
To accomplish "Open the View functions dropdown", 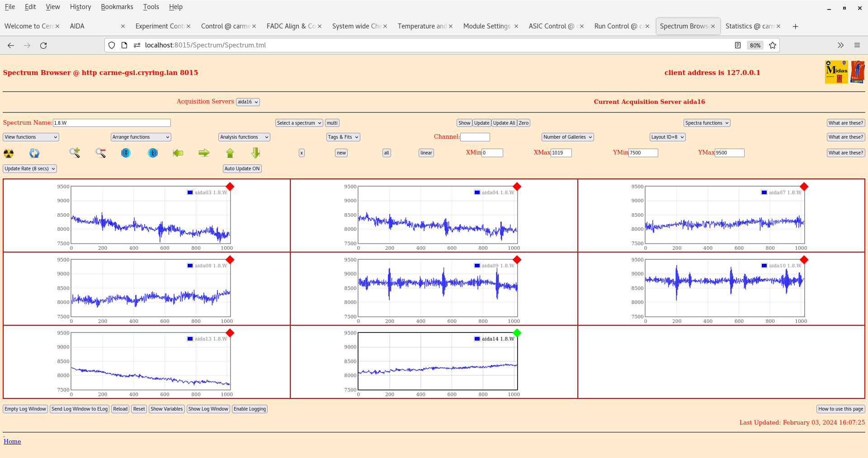I will tap(31, 137).
